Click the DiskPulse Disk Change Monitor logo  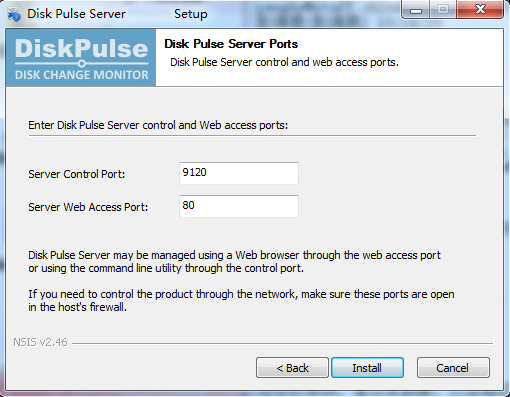click(x=81, y=58)
